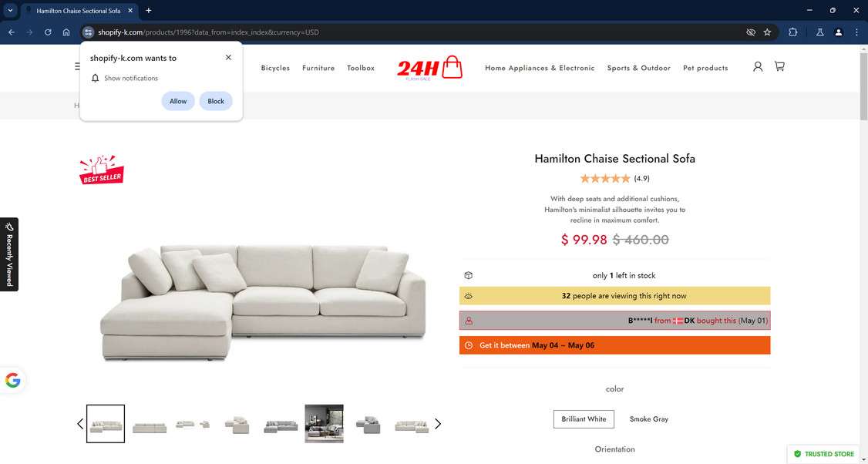The image size is (868, 464).
Task: Open the shopping cart icon
Action: pyautogui.click(x=779, y=66)
